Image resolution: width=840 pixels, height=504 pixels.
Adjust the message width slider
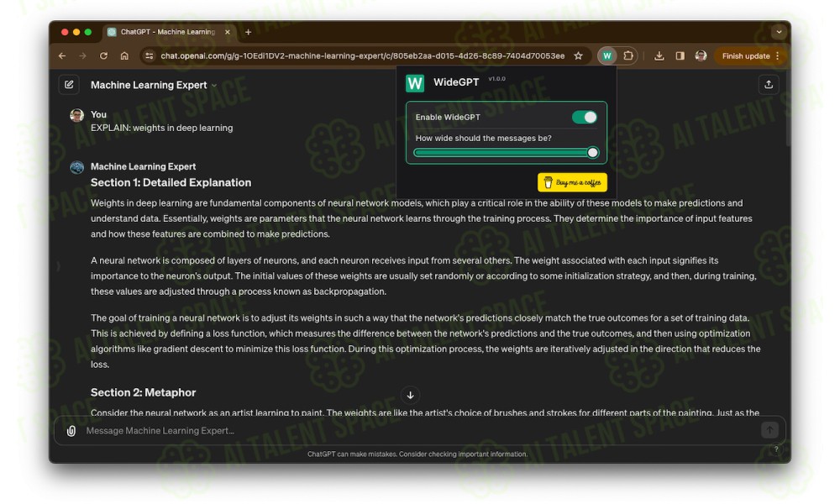click(507, 153)
